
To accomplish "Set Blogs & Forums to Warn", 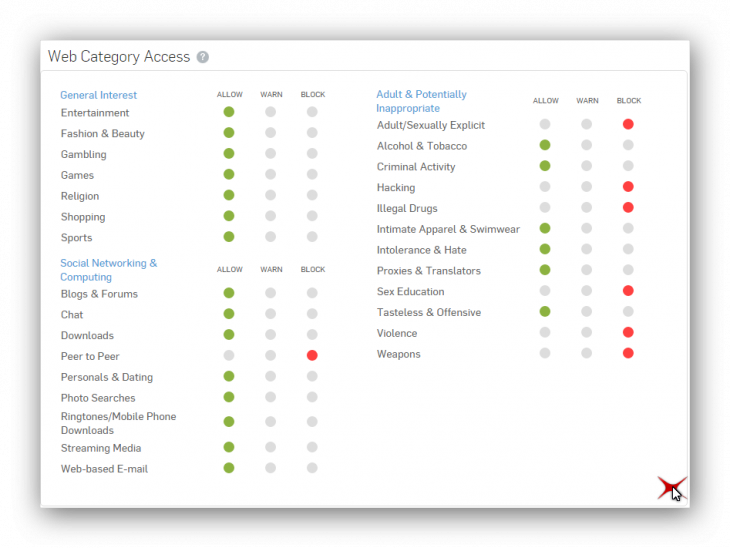I will (270, 293).
